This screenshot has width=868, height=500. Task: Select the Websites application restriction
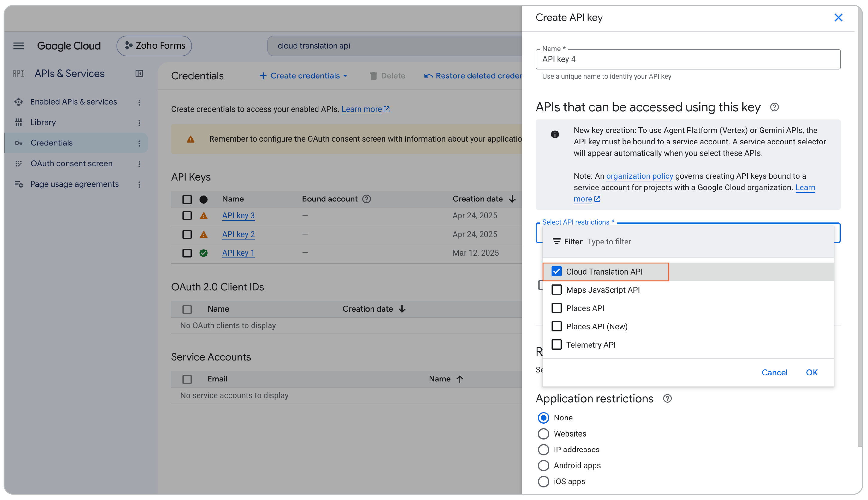[543, 434]
